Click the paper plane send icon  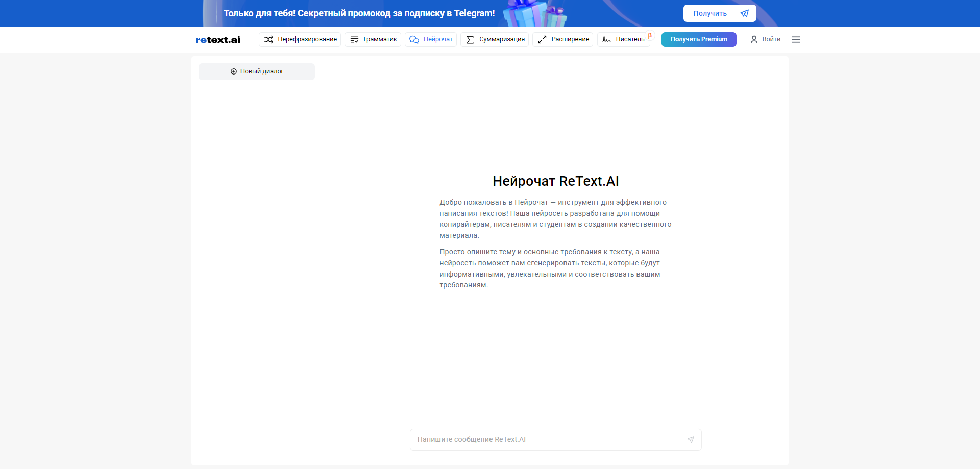691,439
